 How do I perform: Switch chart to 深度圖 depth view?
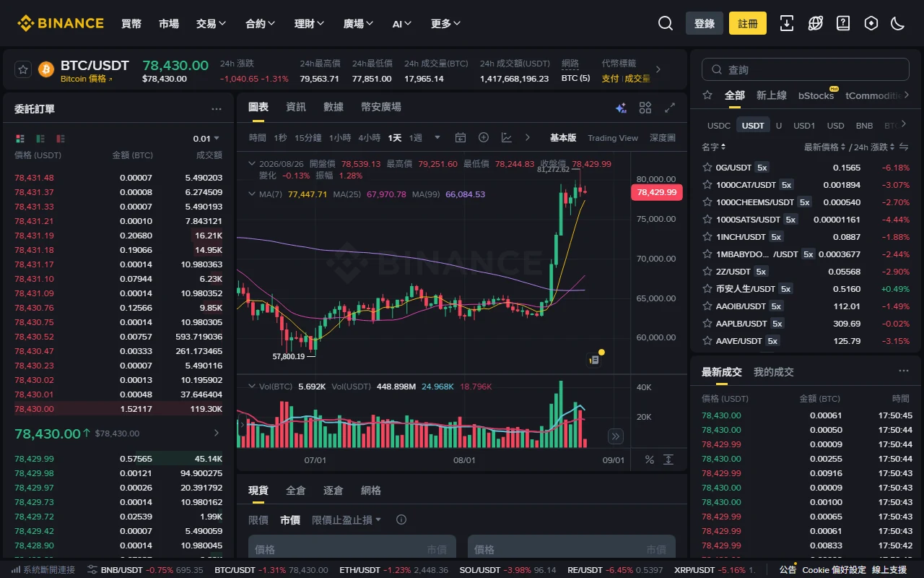click(663, 137)
